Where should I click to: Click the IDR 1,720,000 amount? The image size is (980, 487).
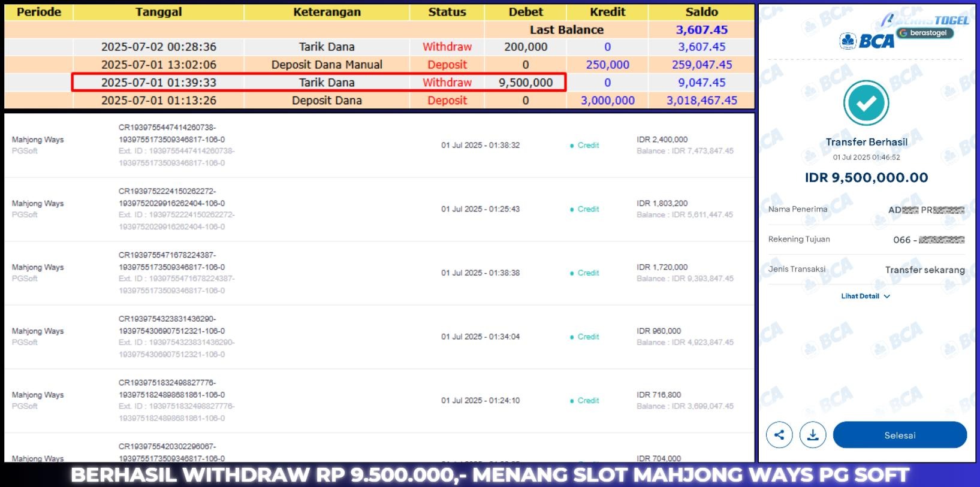pyautogui.click(x=662, y=267)
